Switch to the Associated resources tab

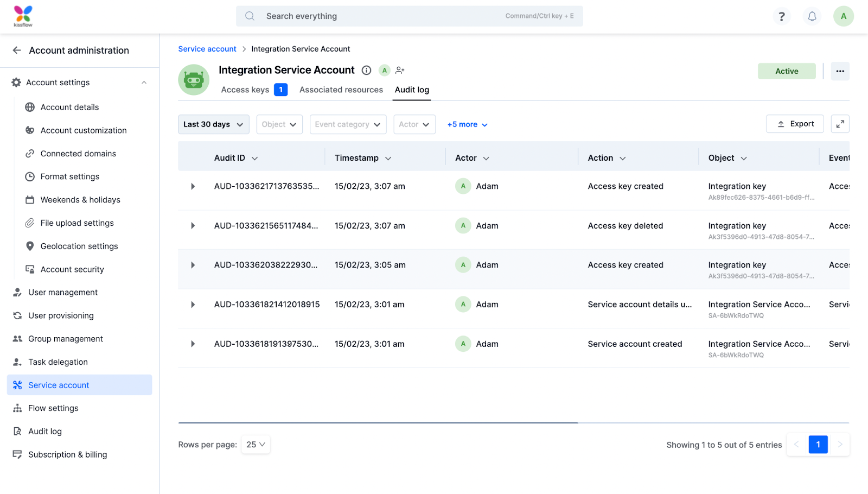click(x=341, y=90)
